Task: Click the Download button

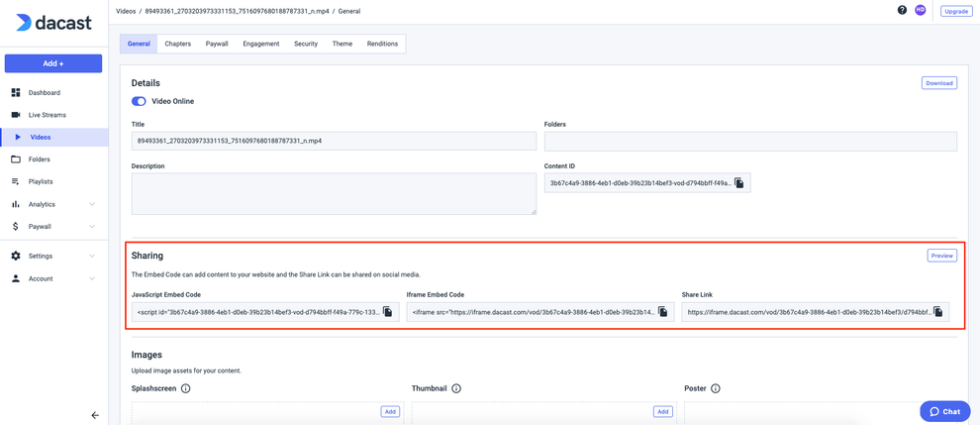Action: (939, 83)
